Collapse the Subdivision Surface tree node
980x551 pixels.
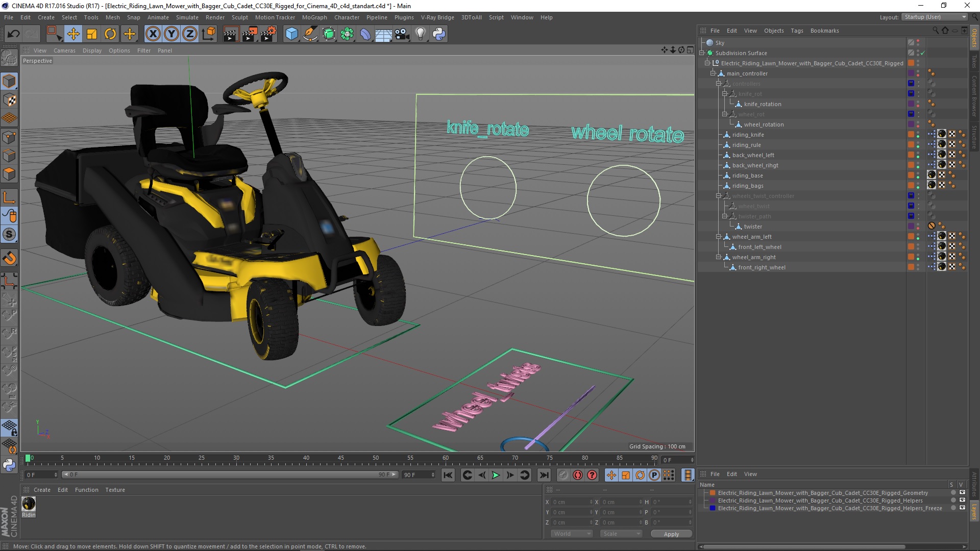point(702,53)
